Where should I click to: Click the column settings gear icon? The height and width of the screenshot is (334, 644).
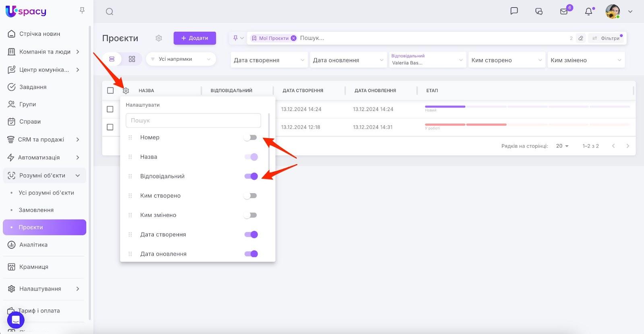tap(126, 91)
